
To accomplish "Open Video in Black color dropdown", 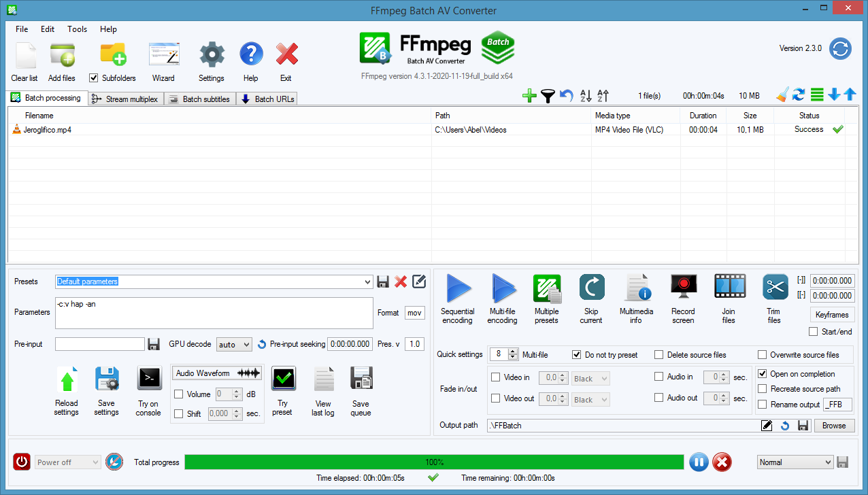I will (x=590, y=379).
